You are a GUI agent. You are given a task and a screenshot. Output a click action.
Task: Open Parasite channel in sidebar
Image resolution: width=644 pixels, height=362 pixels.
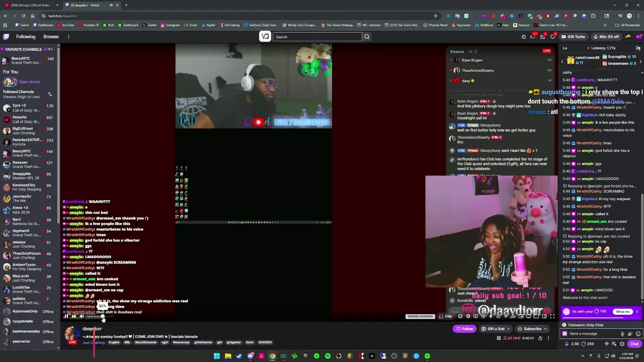[x=29, y=119]
